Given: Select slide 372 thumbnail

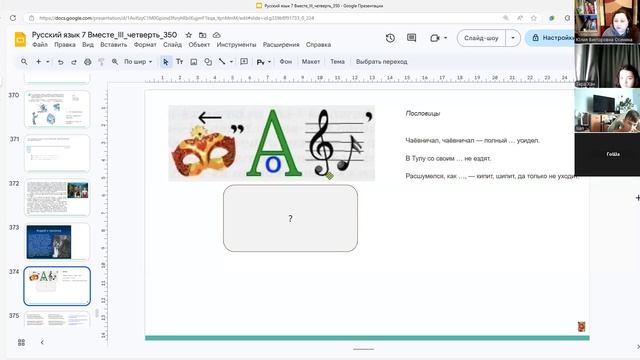Looking at the screenshot, I should [x=57, y=198].
